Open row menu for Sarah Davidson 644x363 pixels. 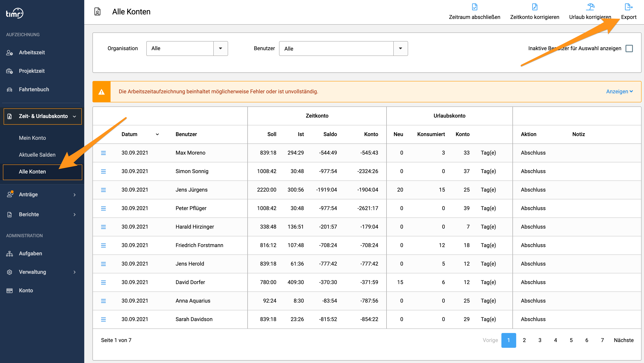pyautogui.click(x=103, y=319)
